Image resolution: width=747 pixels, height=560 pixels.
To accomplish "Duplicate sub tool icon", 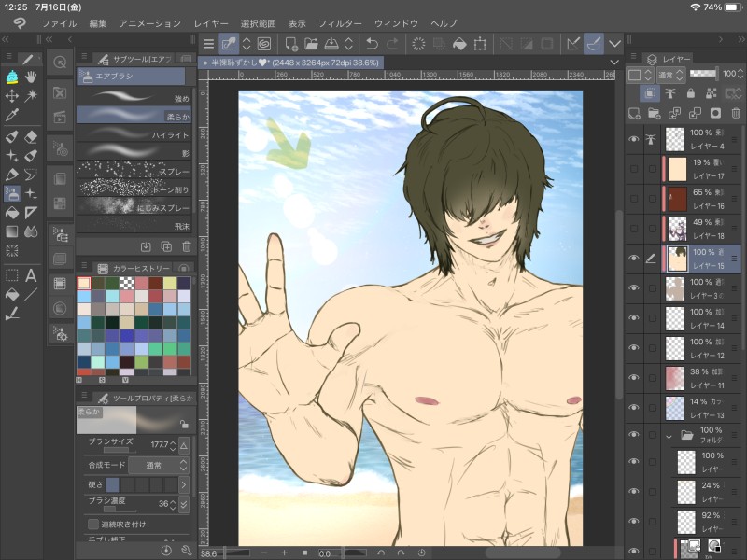I will click(166, 246).
